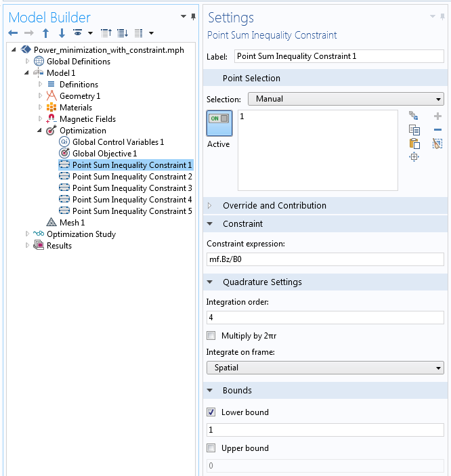
Task: Select Point Sum Inequality Constraint 2
Action: [132, 177]
